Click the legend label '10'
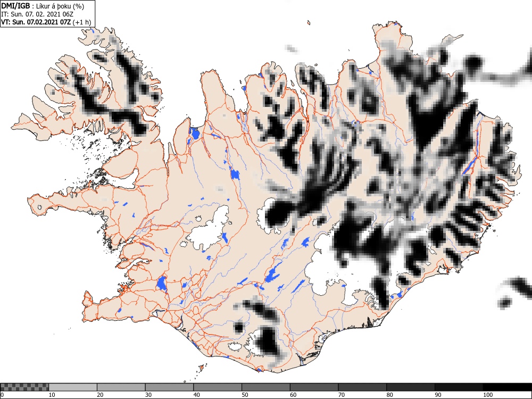This screenshot has width=532, height=399. pyautogui.click(x=52, y=395)
